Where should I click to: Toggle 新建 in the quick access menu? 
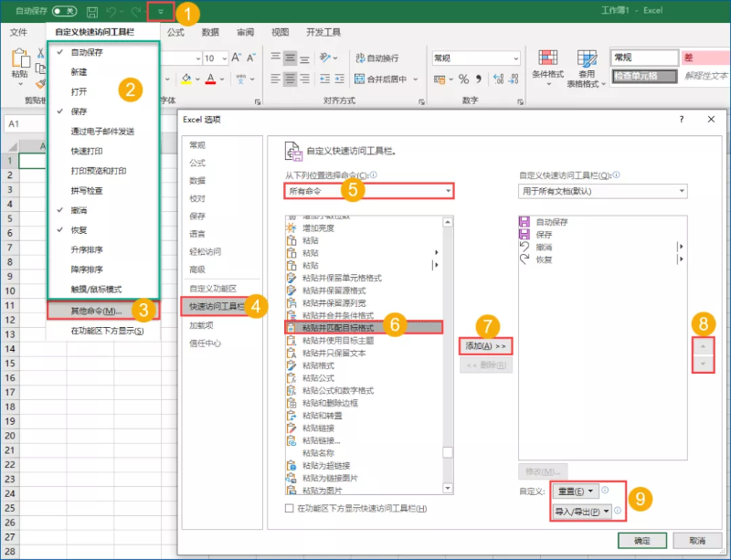click(x=103, y=72)
